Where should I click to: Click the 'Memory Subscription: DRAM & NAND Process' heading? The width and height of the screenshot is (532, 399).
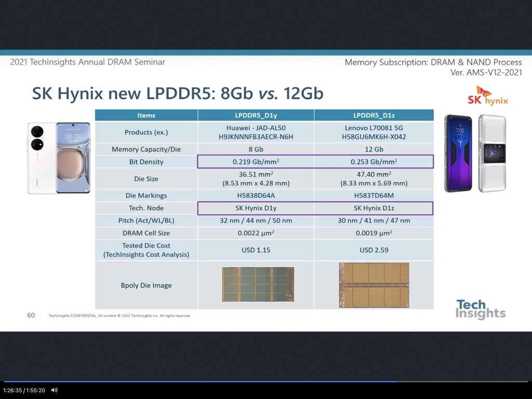tap(433, 62)
